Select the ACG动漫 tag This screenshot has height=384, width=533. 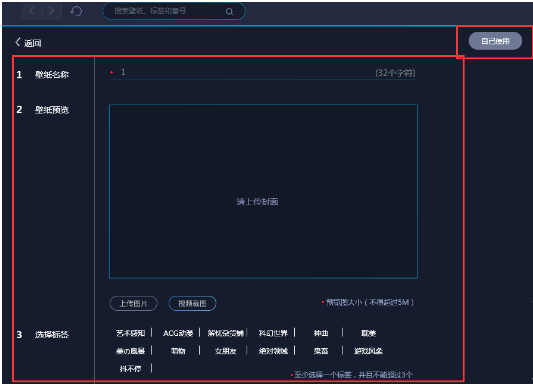click(x=178, y=333)
